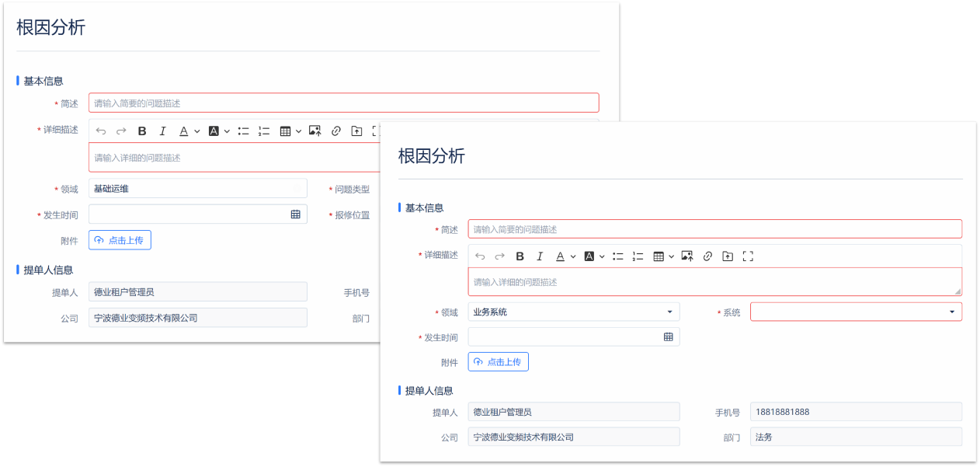Focus the 简述 input in the back form
This screenshot has height=467, width=980.
(x=344, y=103)
